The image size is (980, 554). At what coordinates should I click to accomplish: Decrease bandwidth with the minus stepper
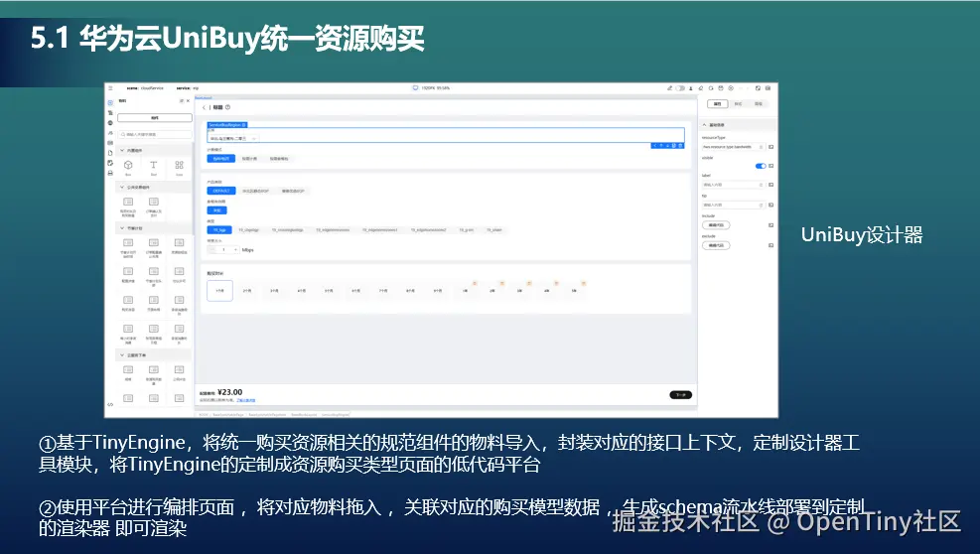(211, 249)
